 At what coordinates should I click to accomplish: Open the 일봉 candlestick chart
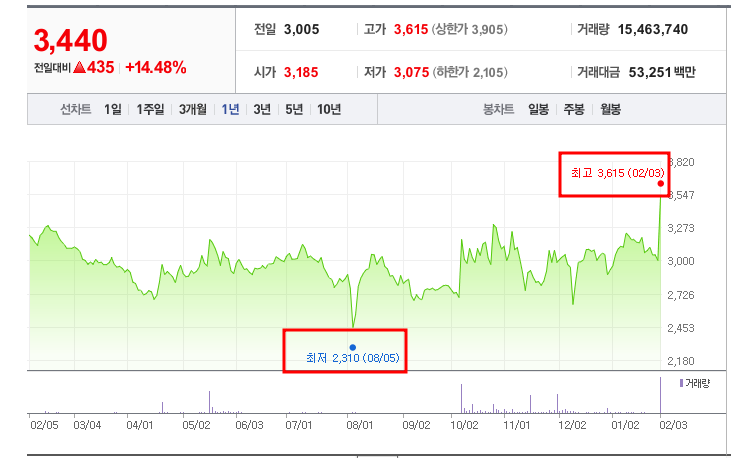pos(538,109)
